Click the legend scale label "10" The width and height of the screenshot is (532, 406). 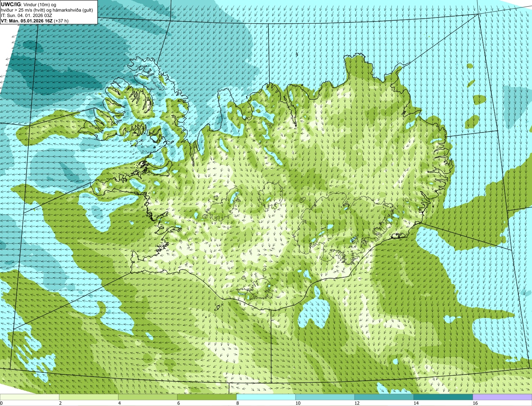click(x=298, y=403)
